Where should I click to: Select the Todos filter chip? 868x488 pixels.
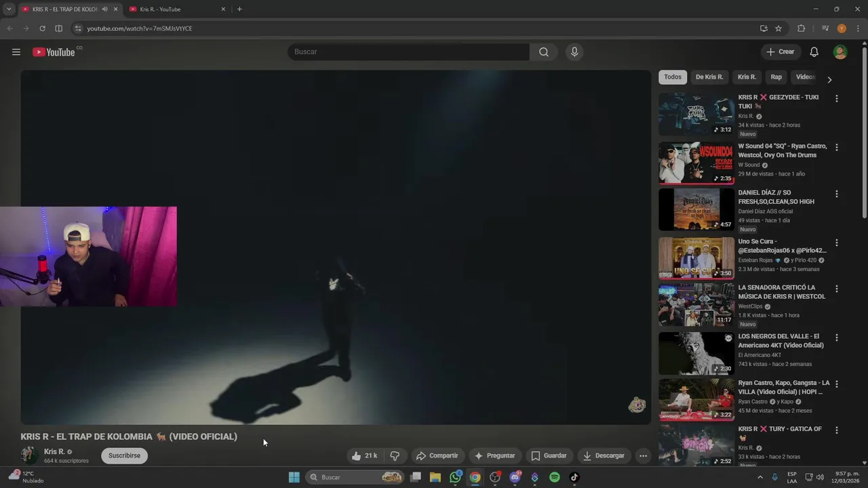673,77
